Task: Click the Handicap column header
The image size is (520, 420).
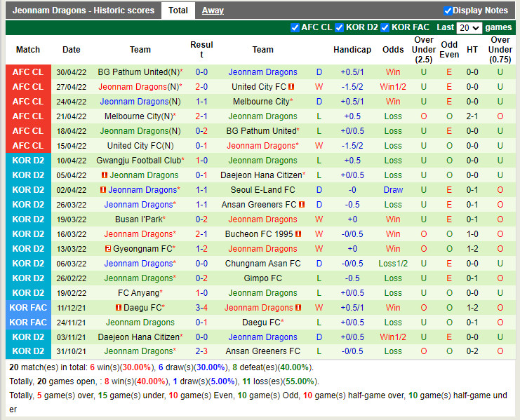Action: [x=352, y=50]
